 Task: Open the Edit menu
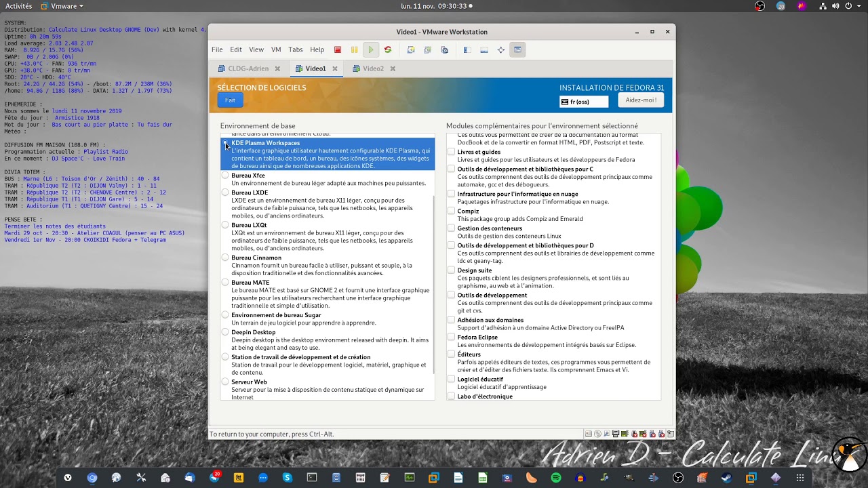point(236,49)
